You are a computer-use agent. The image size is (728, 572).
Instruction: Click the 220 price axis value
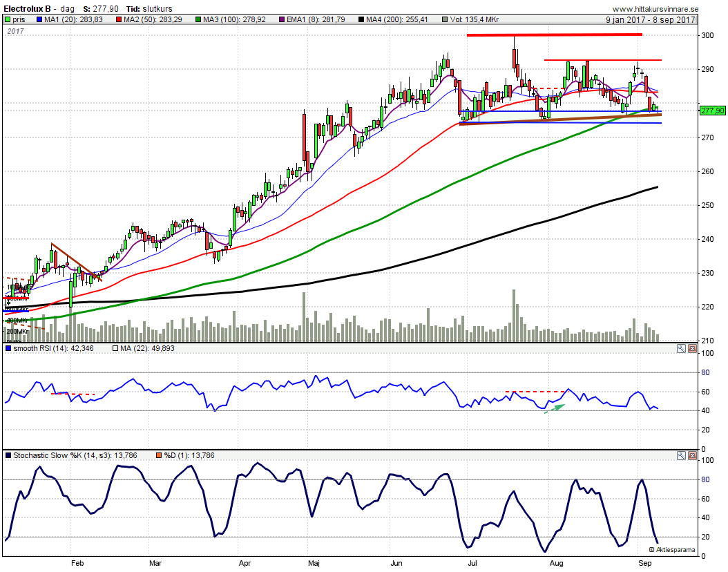click(707, 307)
